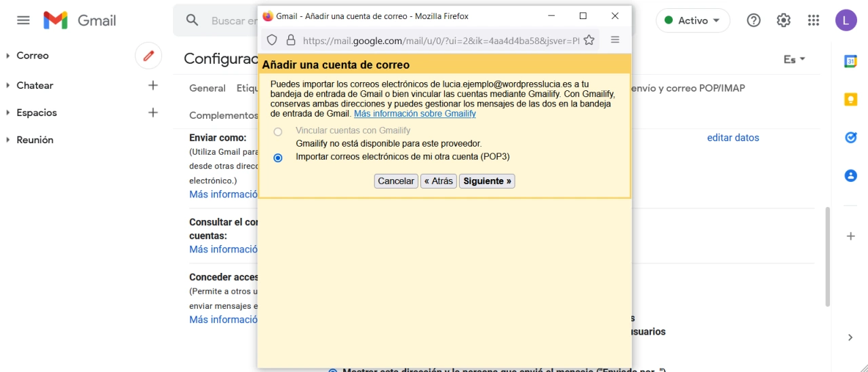Click the Configuración page title
Viewport: 868px width, 372px height.
coord(221,59)
